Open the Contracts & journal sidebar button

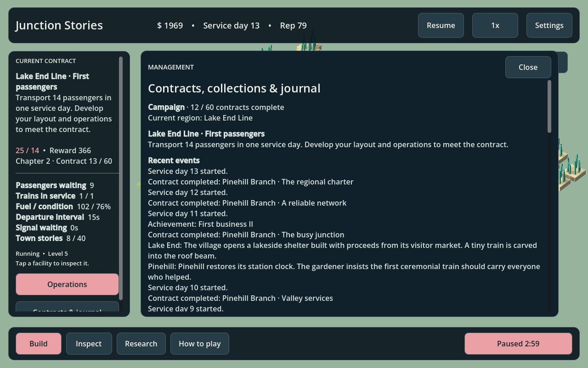coord(67,306)
